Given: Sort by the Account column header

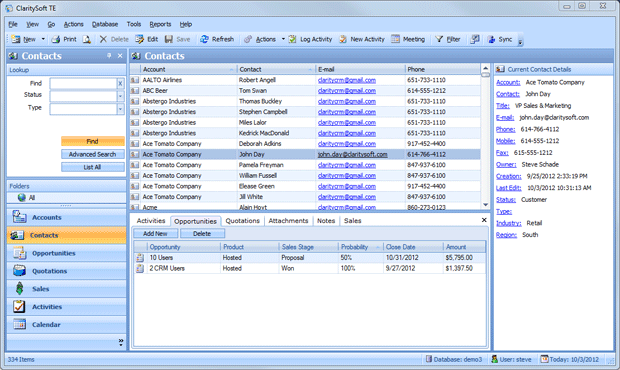Looking at the screenshot, I should [x=188, y=69].
